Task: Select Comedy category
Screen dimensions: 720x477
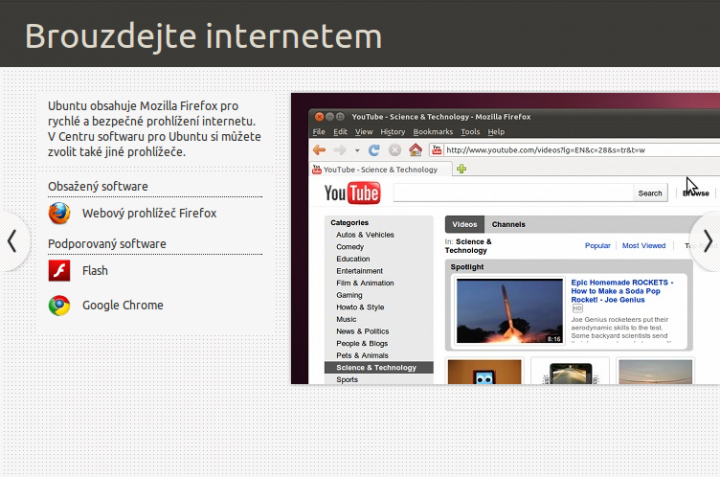Action: (350, 247)
